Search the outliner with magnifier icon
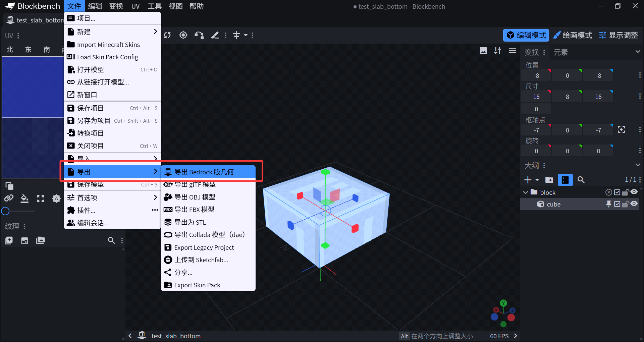The image size is (644, 342). (x=581, y=180)
